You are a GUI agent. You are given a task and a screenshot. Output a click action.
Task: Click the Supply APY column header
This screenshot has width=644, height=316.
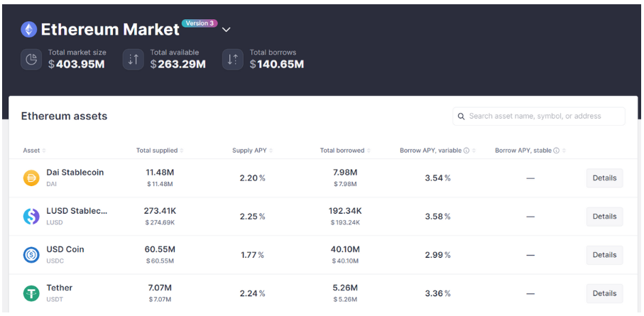[250, 151]
